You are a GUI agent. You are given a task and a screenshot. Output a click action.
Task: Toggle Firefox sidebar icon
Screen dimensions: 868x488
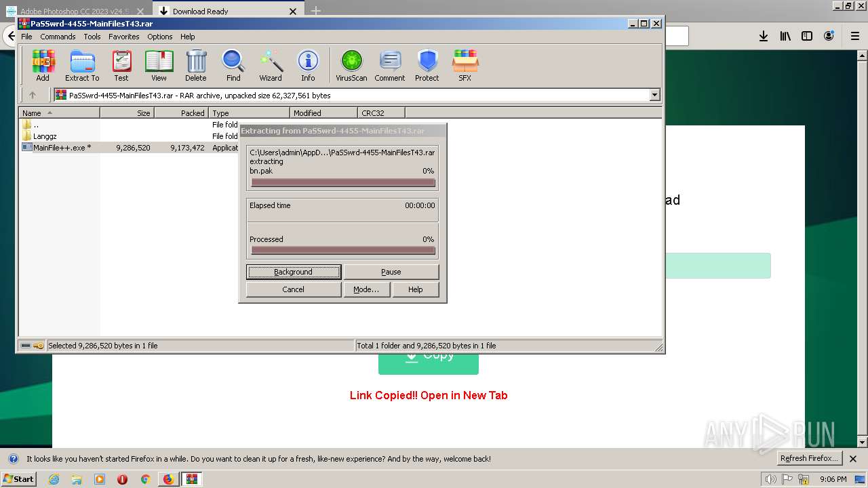coord(807,37)
